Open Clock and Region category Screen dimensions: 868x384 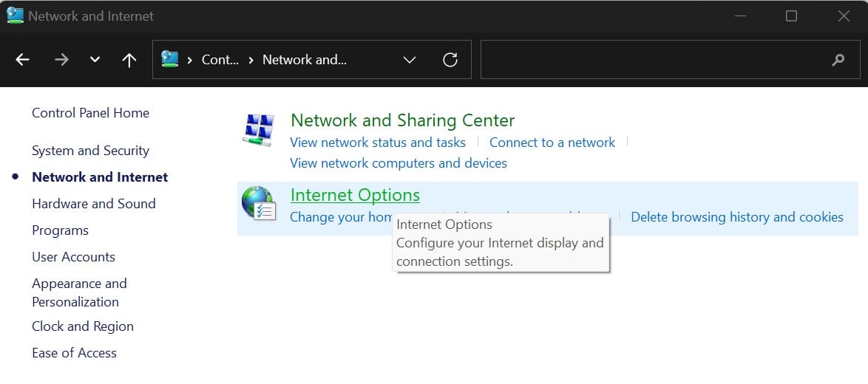point(83,326)
